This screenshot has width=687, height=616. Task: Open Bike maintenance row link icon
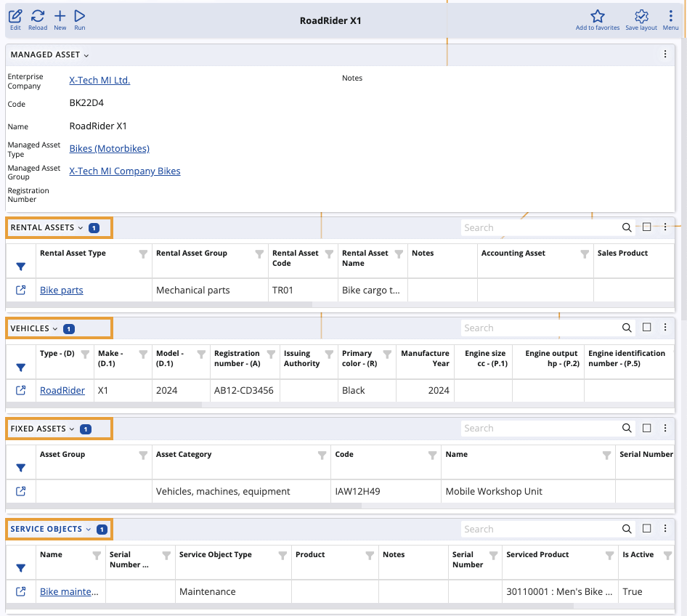click(x=20, y=591)
